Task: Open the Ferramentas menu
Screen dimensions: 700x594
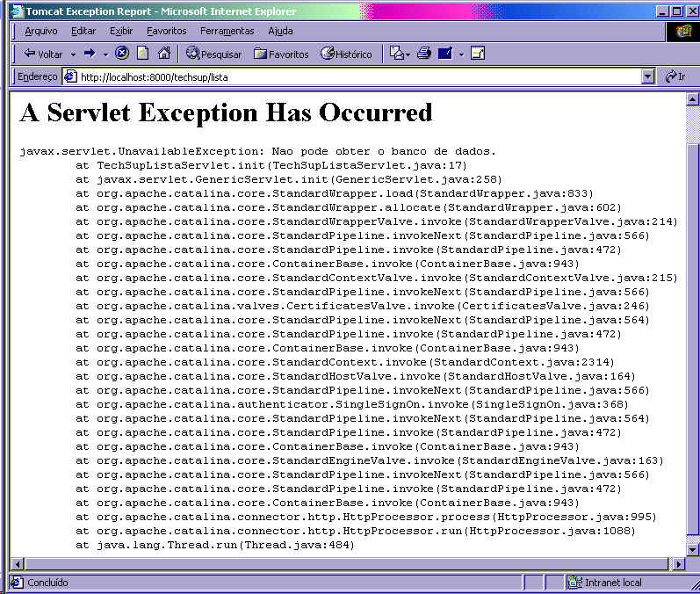Action: (x=227, y=31)
